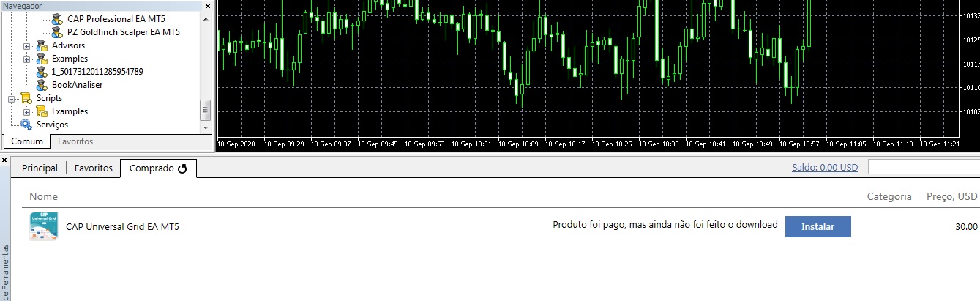Click the market search input field

pyautogui.click(x=924, y=168)
